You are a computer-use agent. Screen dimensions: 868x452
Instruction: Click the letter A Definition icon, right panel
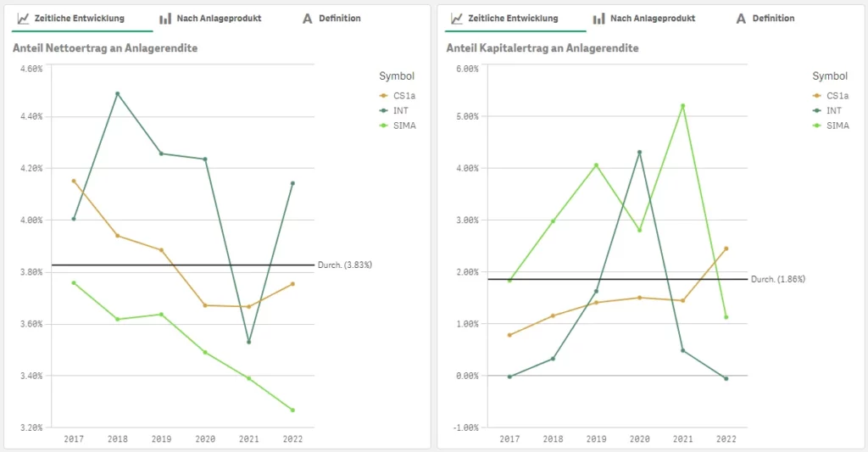(741, 19)
